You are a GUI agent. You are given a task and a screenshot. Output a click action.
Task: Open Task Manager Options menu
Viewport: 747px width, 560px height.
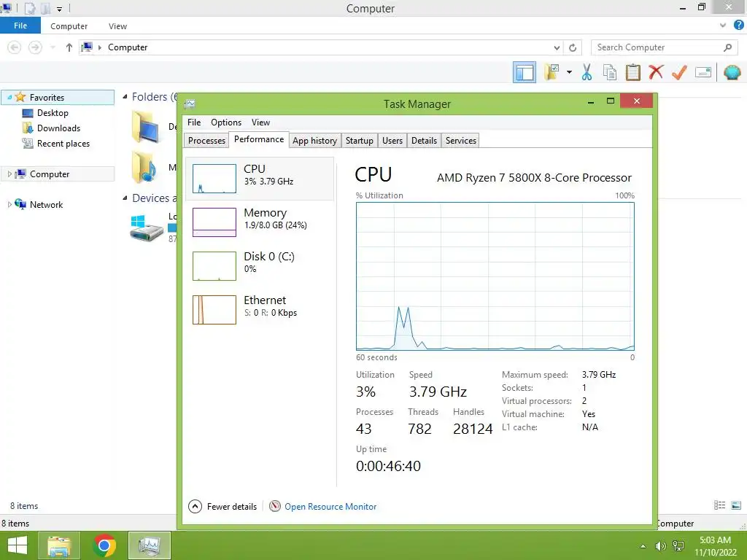[x=226, y=122]
